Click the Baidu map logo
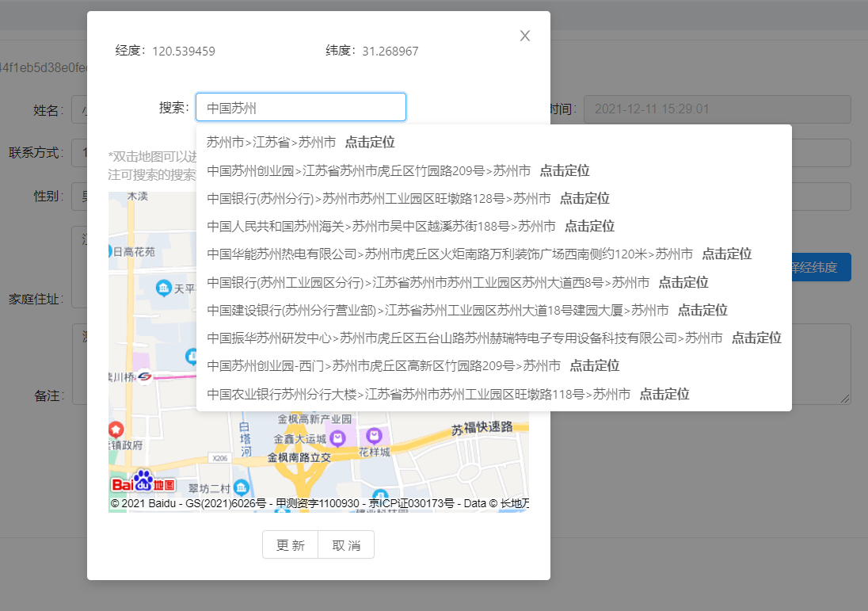The width and height of the screenshot is (868, 611). 143,481
